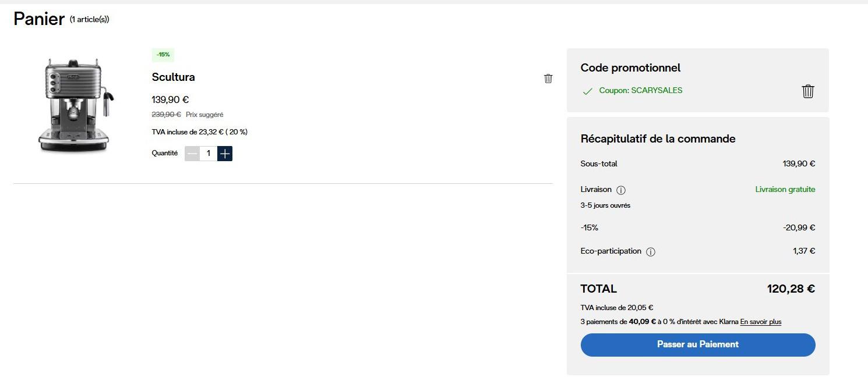The height and width of the screenshot is (377, 868).
Task: Remove the Scultura item using its trash icon
Action: 548,79
